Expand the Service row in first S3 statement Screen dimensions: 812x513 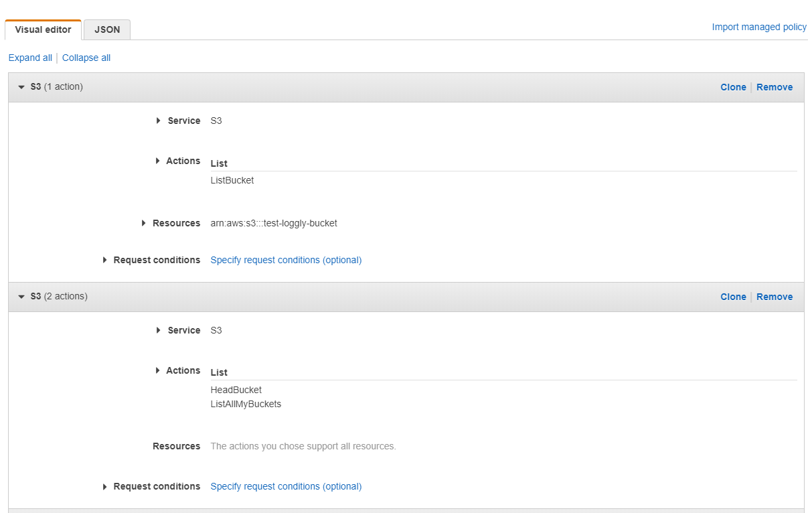tap(158, 121)
